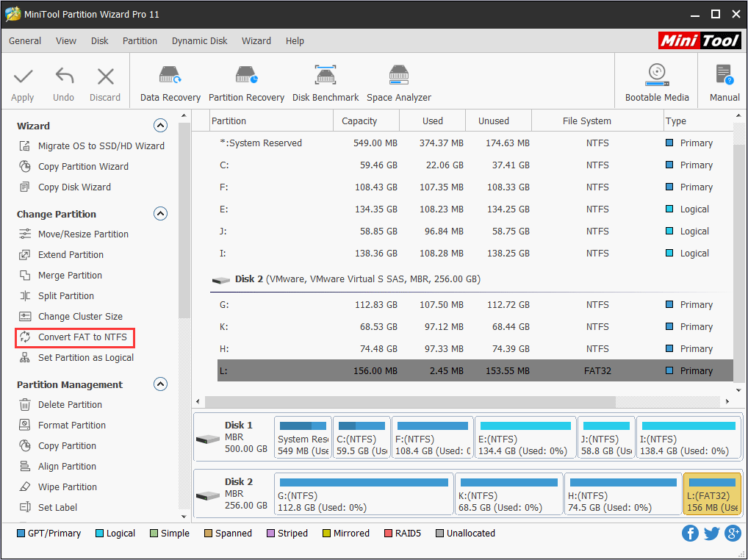
Task: Sort by Type column header
Action: (698, 121)
